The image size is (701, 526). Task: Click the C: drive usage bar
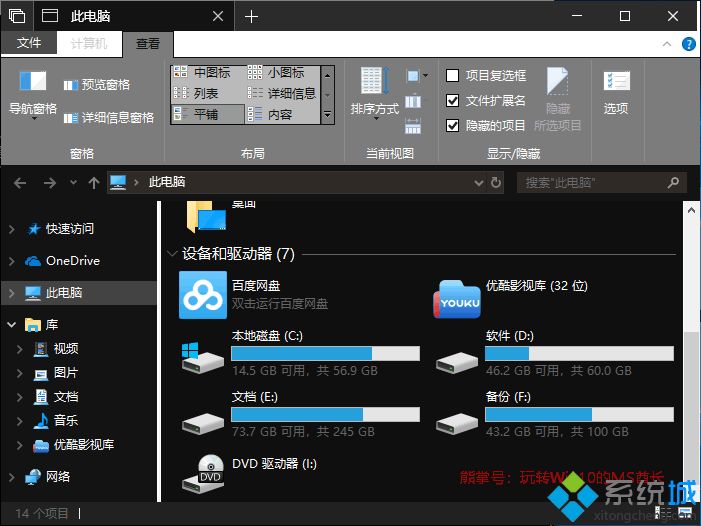click(x=325, y=353)
